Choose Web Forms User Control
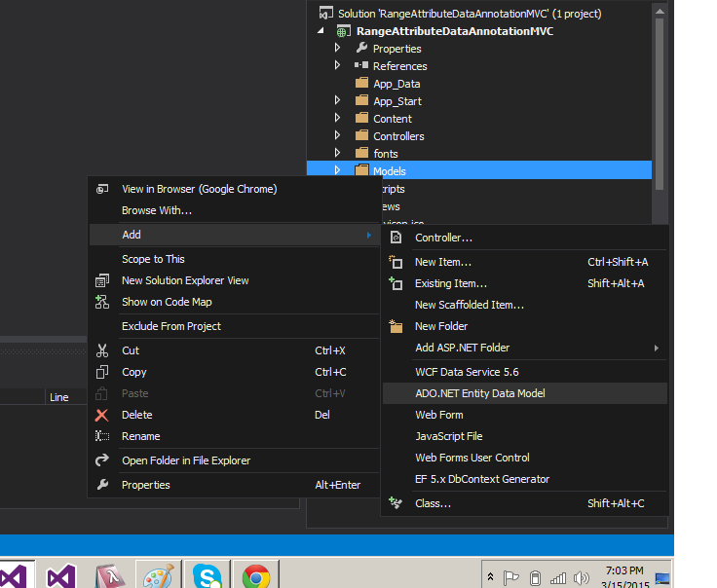 (x=524, y=458)
